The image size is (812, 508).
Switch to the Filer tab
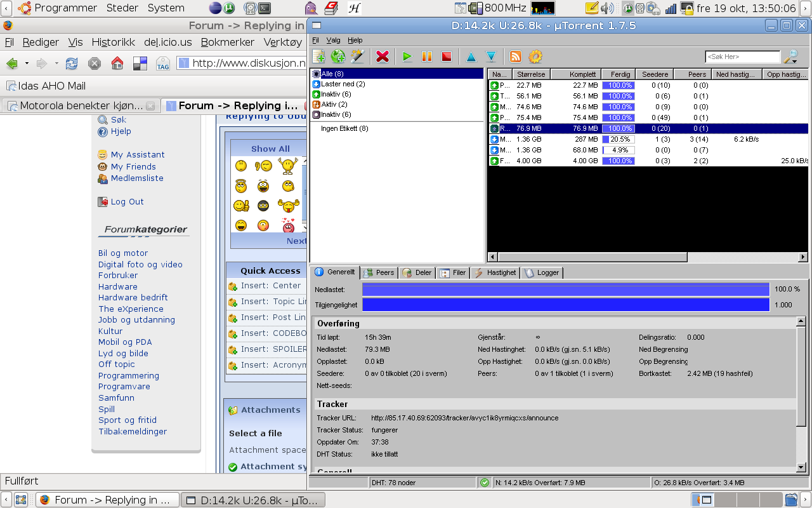453,272
